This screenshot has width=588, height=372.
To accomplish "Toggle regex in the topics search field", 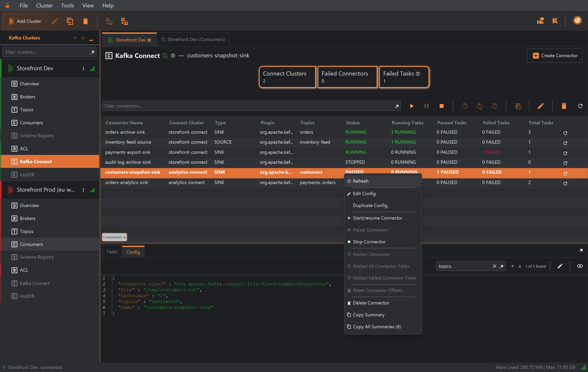I will 501,266.
